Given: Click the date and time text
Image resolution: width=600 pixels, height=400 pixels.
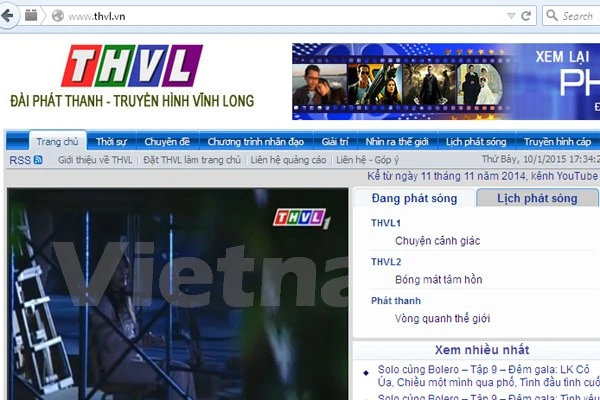Looking at the screenshot, I should pos(540,159).
